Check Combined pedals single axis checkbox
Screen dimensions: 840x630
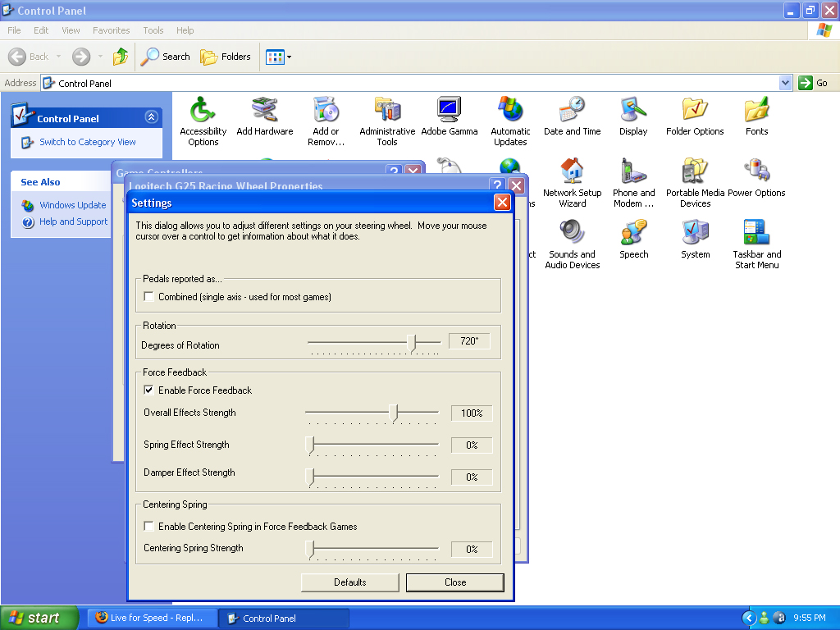click(149, 296)
